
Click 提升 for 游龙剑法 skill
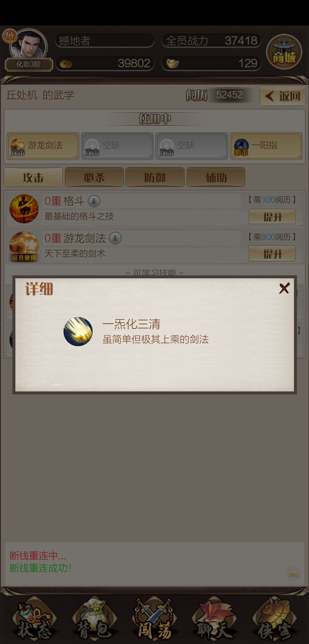[x=272, y=254]
